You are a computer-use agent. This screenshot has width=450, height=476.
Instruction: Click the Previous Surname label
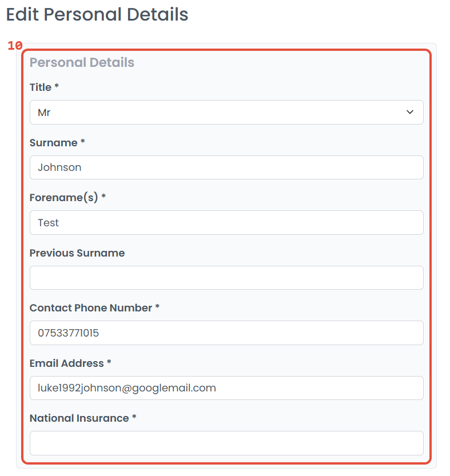click(x=77, y=253)
